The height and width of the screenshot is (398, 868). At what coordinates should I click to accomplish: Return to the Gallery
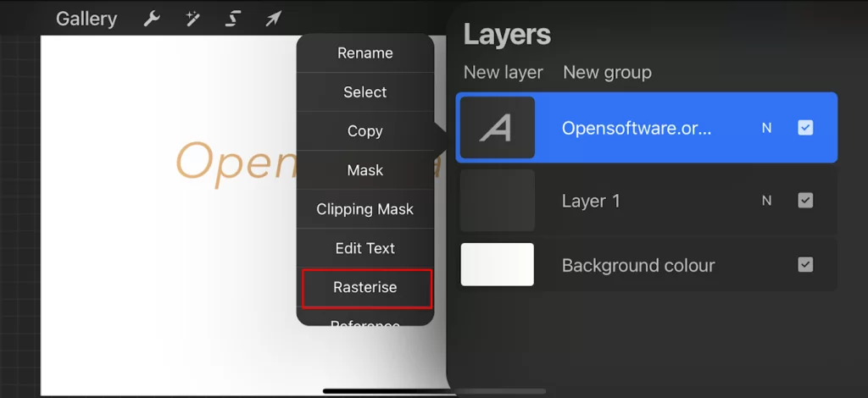86,19
